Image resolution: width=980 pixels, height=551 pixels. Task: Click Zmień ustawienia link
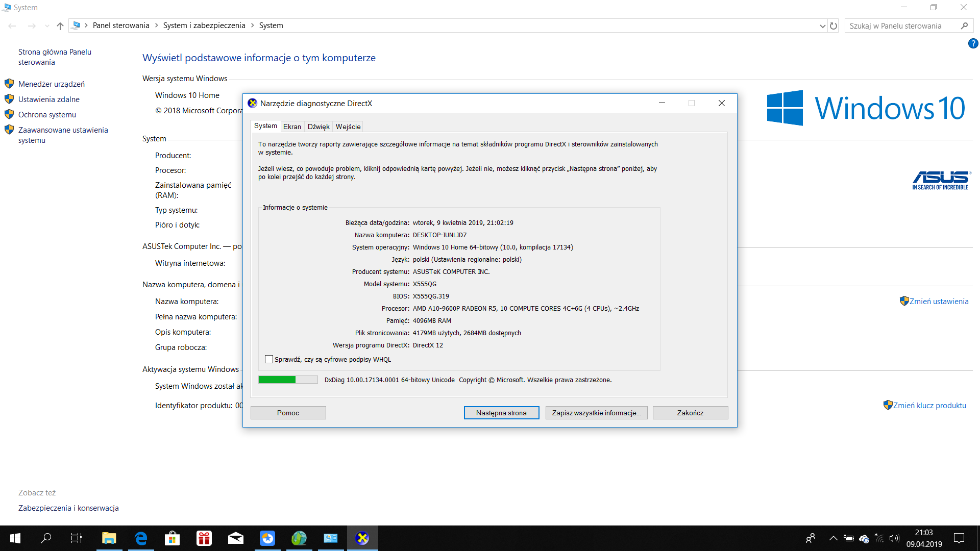[x=939, y=302]
